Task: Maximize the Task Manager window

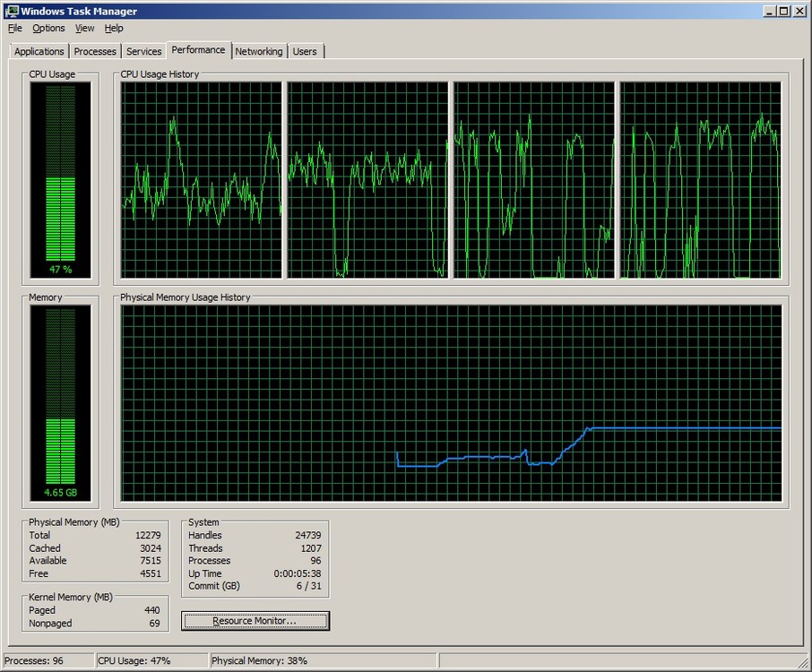Action: [784, 11]
